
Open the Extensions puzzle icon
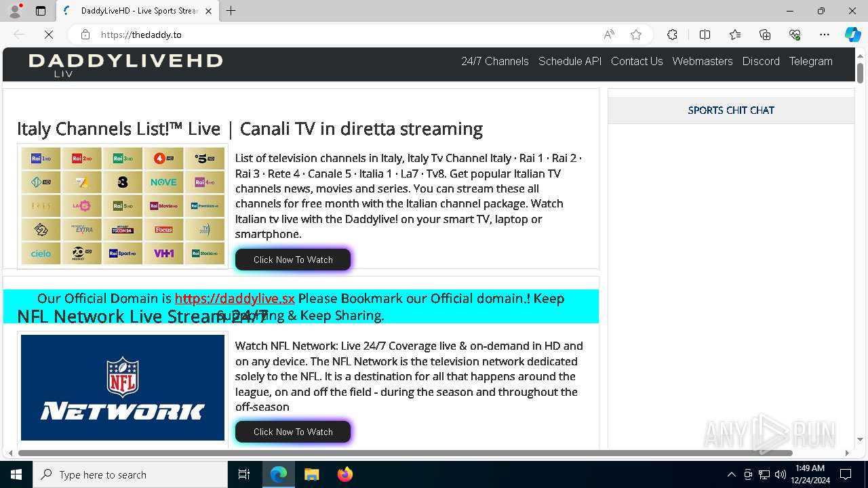pos(672,35)
